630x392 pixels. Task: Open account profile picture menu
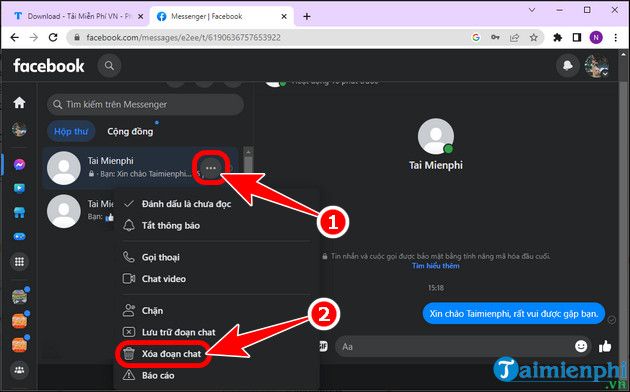tap(596, 65)
